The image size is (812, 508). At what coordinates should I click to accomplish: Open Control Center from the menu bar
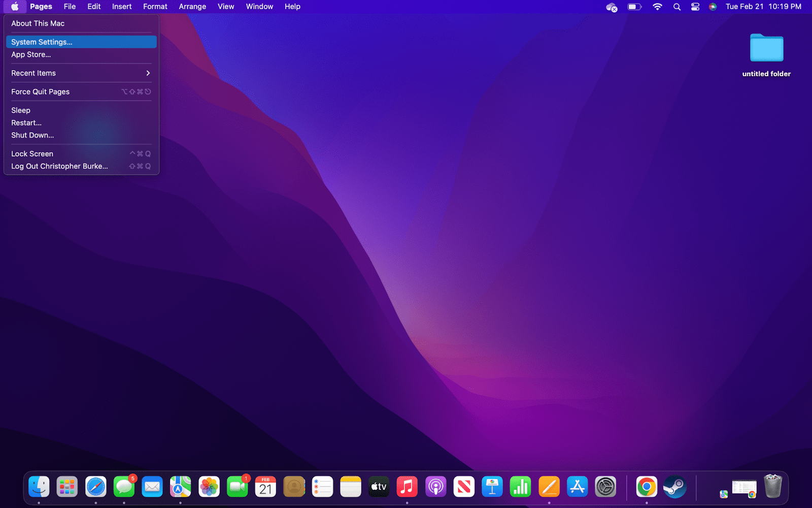[x=695, y=7]
